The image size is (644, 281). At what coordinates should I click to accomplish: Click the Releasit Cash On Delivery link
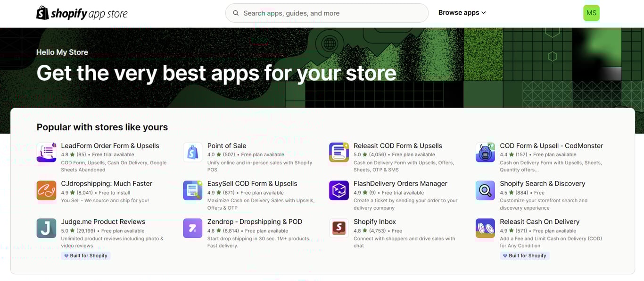(540, 221)
